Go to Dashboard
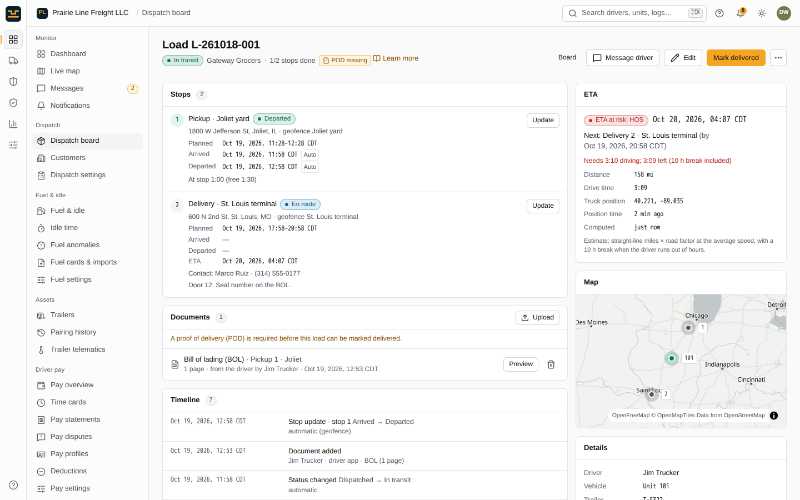Screen dimensions: 800x500 tap(87, 54)
